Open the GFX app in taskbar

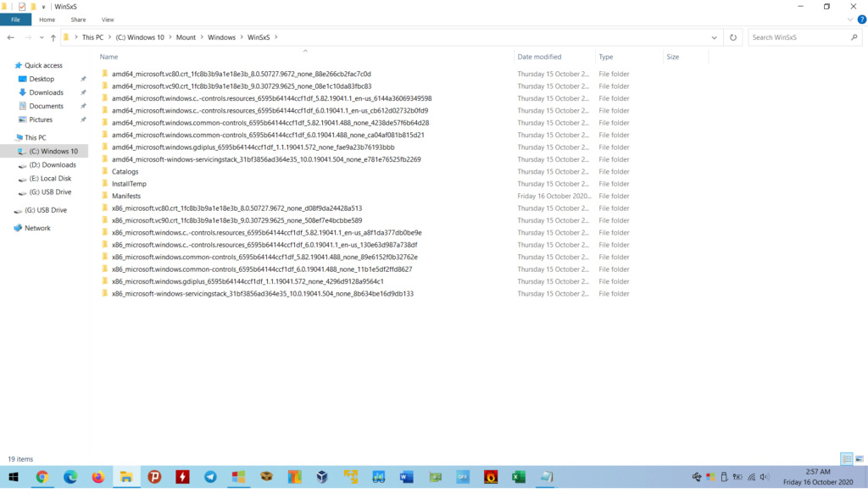(463, 477)
